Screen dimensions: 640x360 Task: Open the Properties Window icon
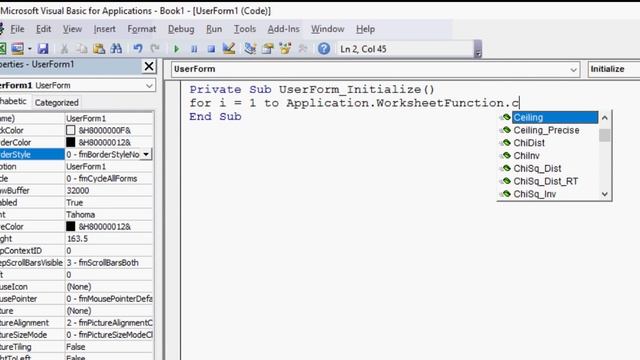[268, 49]
